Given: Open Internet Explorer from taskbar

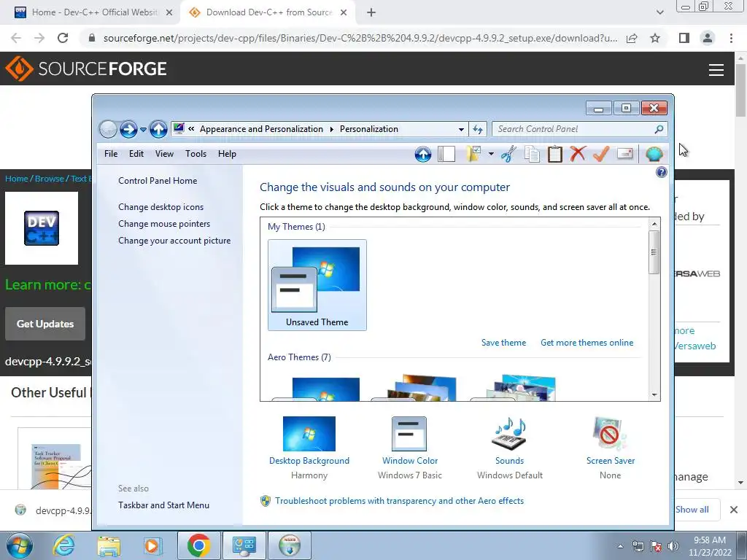Looking at the screenshot, I should (64, 545).
